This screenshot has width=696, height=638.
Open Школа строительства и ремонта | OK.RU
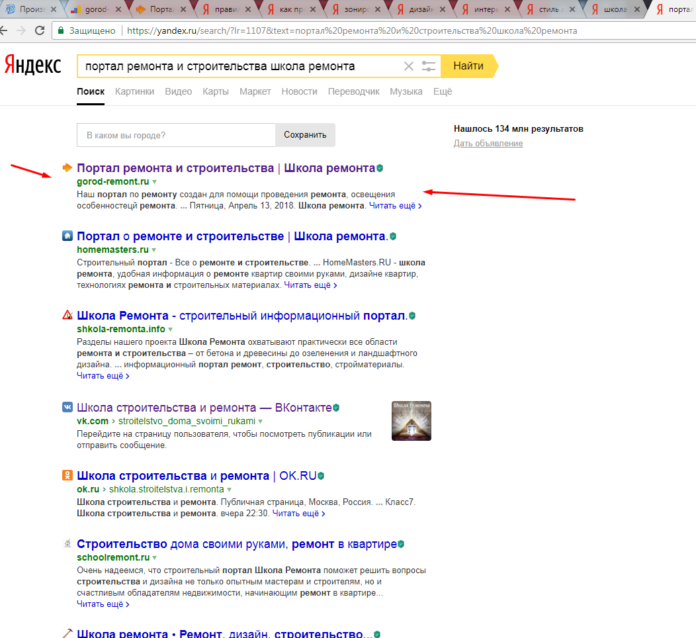coord(197,476)
